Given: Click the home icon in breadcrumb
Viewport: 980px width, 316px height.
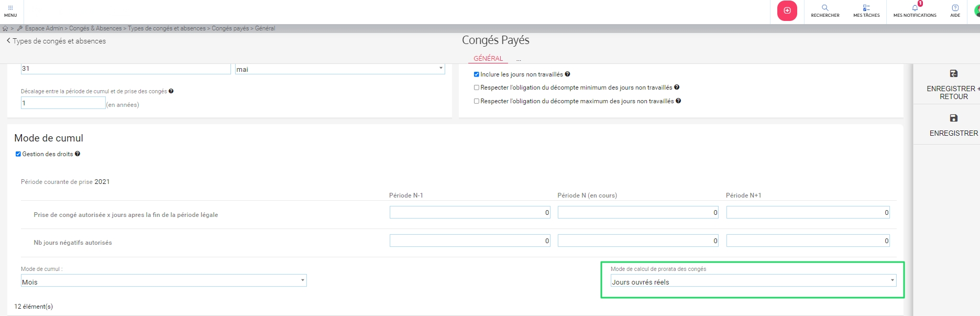Looking at the screenshot, I should click(5, 29).
